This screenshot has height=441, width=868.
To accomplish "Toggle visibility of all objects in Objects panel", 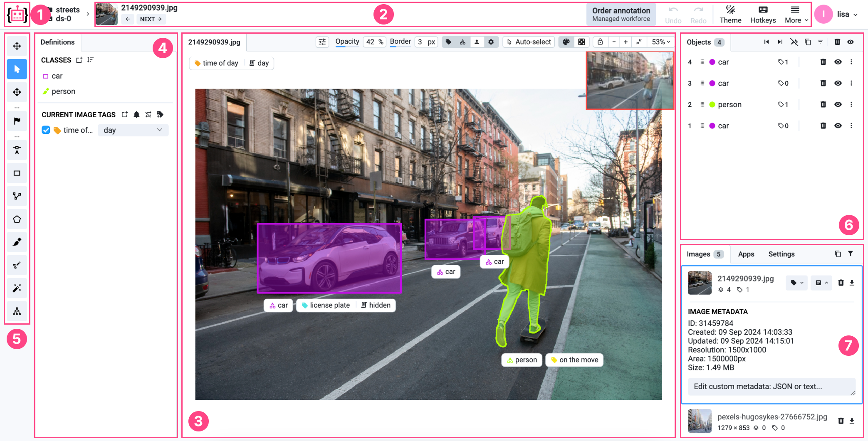I will point(851,42).
